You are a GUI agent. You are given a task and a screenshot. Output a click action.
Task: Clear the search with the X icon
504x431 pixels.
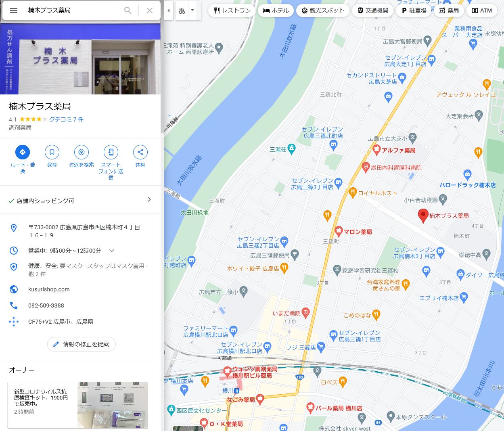pos(150,10)
